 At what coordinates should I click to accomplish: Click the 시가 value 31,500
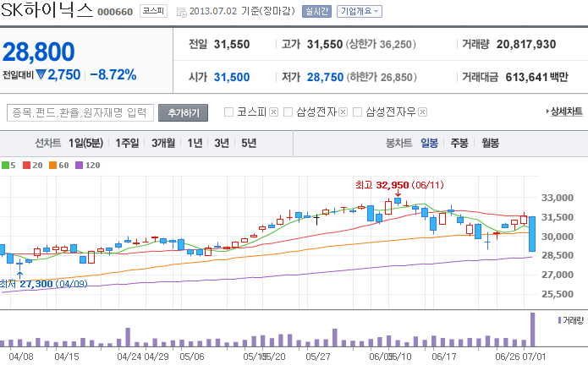pos(232,77)
